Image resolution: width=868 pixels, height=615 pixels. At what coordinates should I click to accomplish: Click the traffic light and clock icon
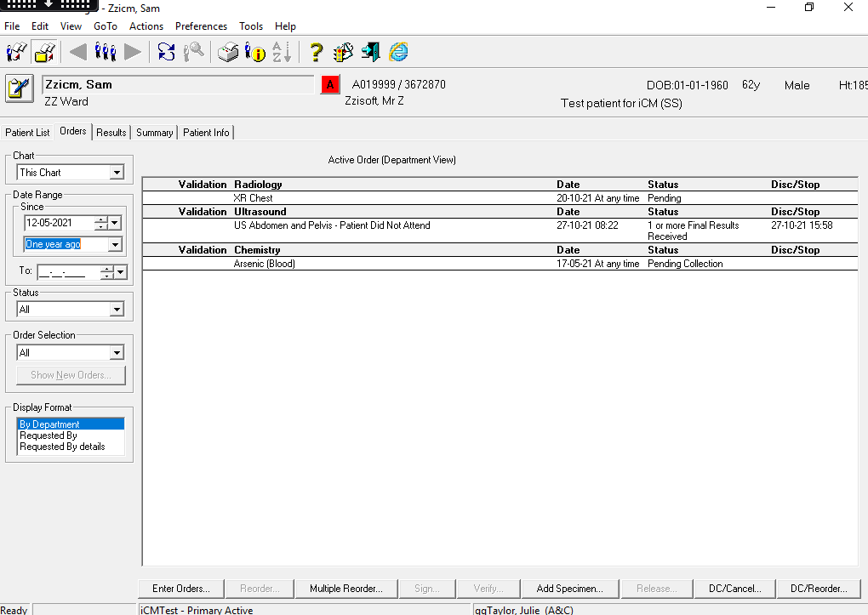tap(343, 52)
